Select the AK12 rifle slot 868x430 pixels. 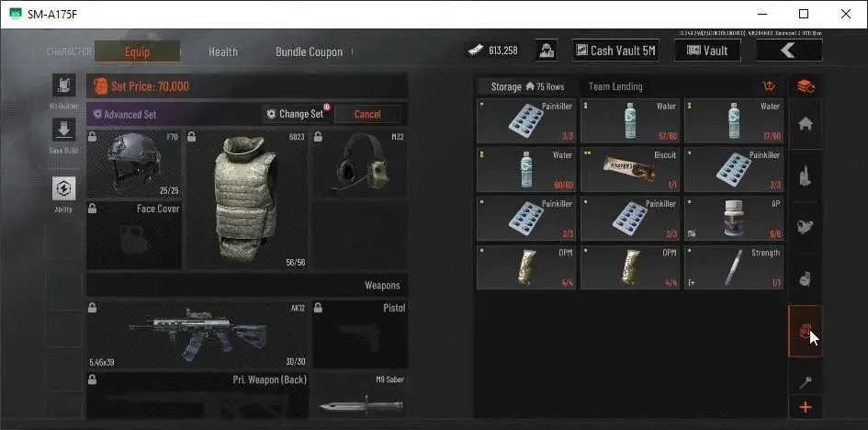point(197,334)
